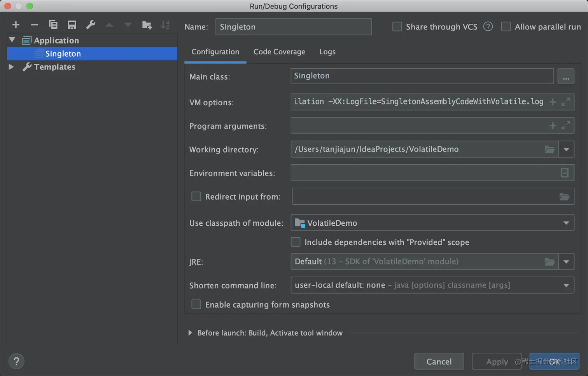Viewport: 588px width, 376px height.
Task: Open the JRE selection dropdown
Action: click(567, 261)
